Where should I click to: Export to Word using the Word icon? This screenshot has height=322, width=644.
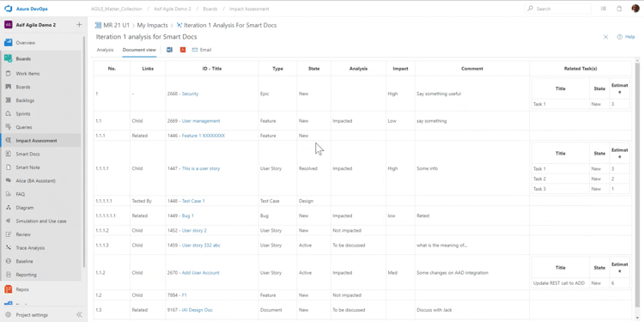point(169,50)
